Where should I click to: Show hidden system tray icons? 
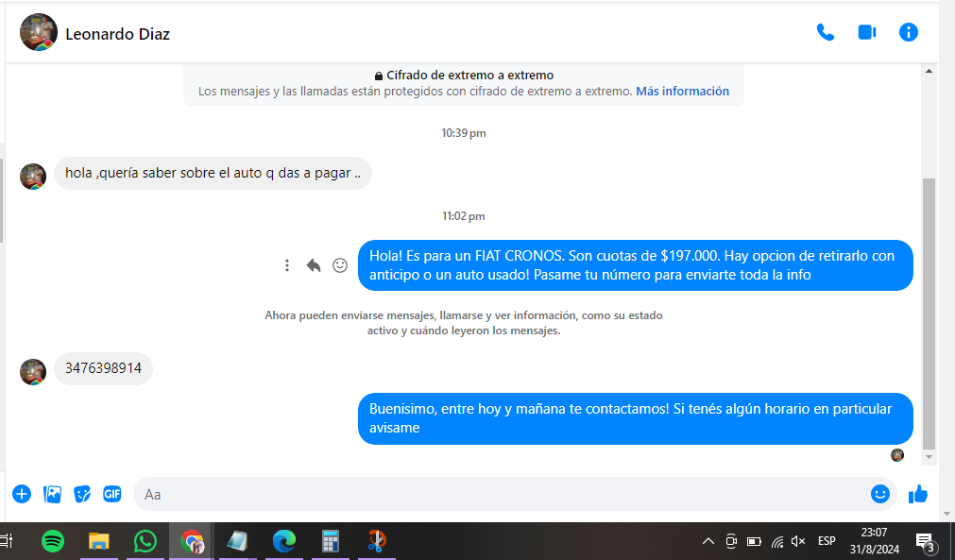point(708,541)
